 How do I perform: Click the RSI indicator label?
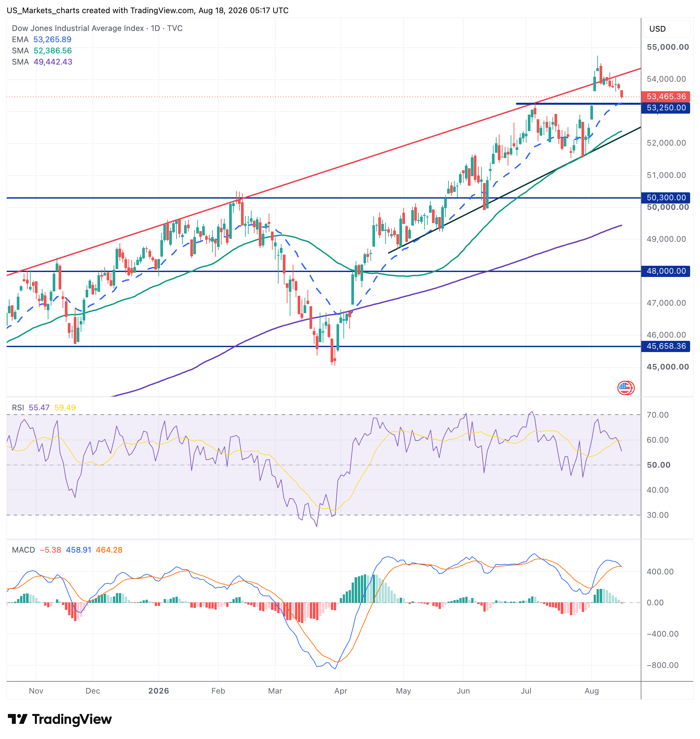click(x=18, y=408)
